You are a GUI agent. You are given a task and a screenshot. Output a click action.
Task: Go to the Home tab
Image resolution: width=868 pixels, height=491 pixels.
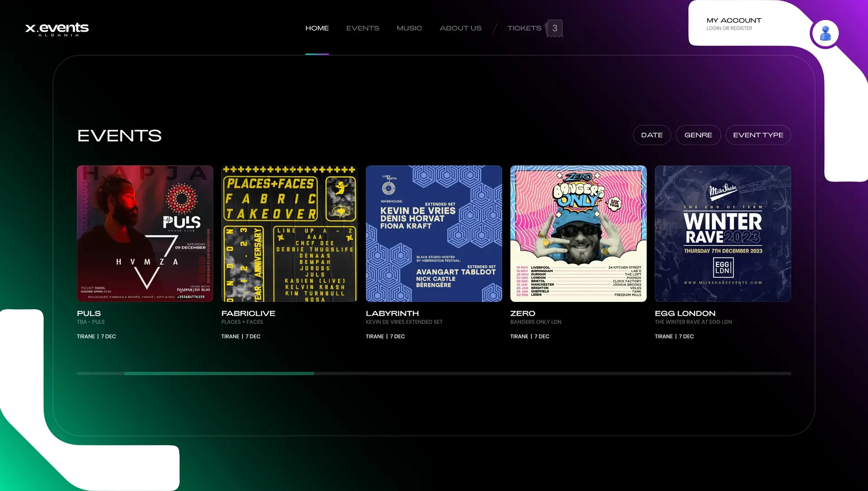[317, 28]
